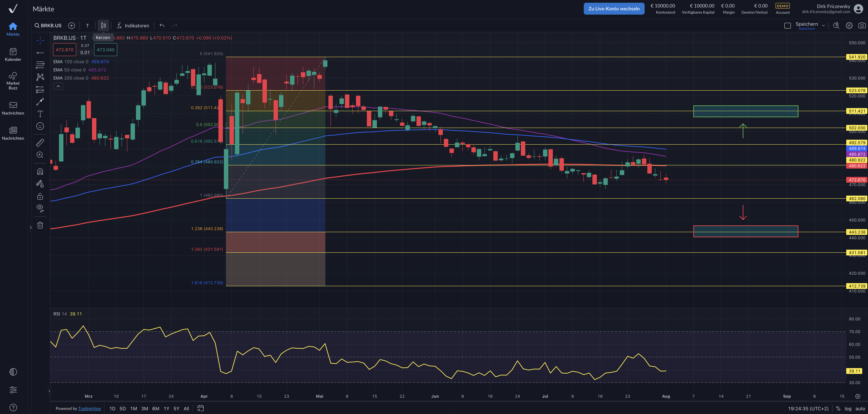
Task: Remove all drawings with the trash icon
Action: coord(40,225)
